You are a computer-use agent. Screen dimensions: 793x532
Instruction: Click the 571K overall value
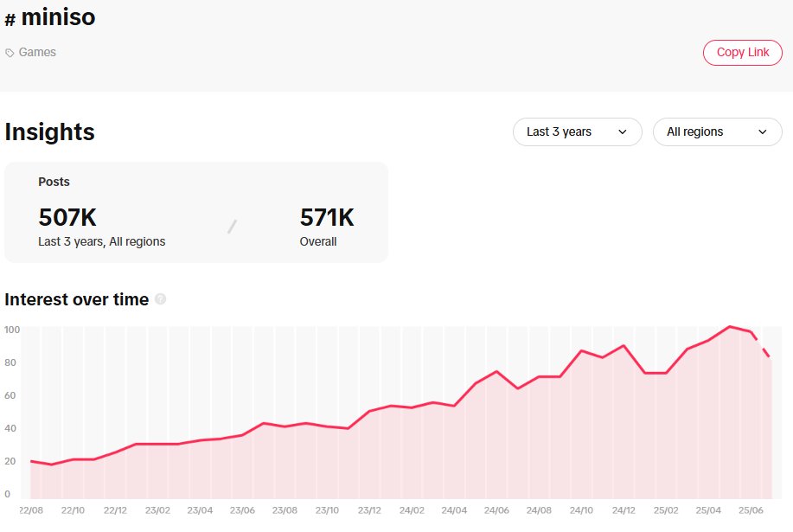[327, 217]
